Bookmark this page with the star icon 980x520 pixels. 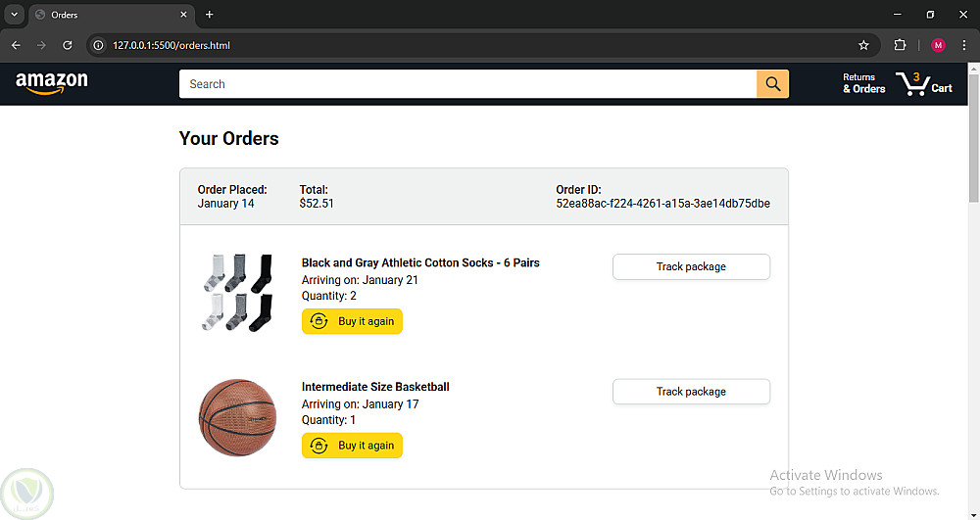[x=863, y=45]
